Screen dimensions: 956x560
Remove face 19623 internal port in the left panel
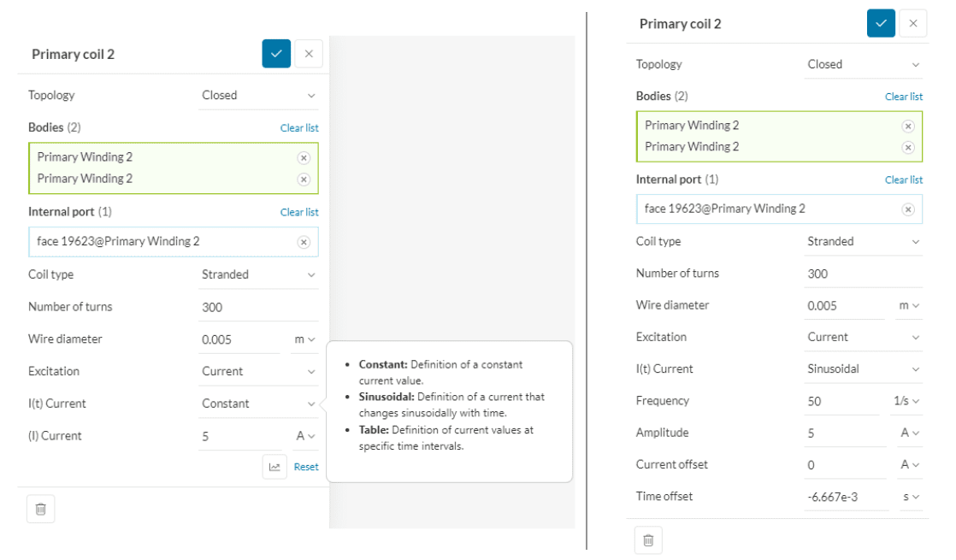304,242
